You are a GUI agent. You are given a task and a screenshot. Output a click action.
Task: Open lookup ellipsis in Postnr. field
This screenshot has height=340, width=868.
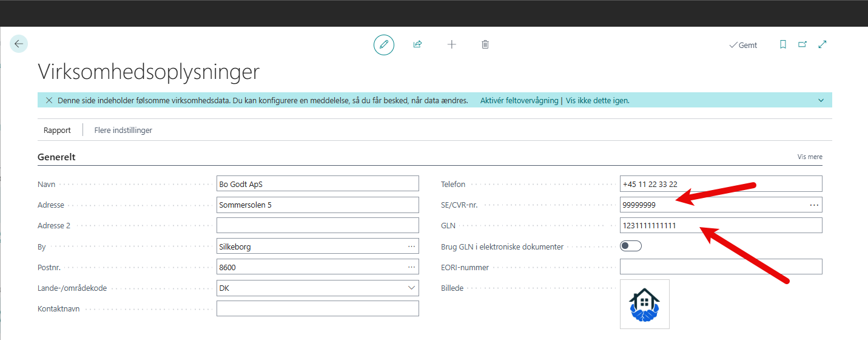point(411,267)
